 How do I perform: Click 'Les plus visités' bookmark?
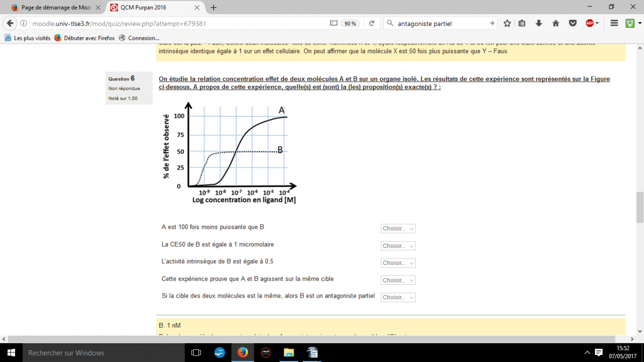tap(28, 38)
